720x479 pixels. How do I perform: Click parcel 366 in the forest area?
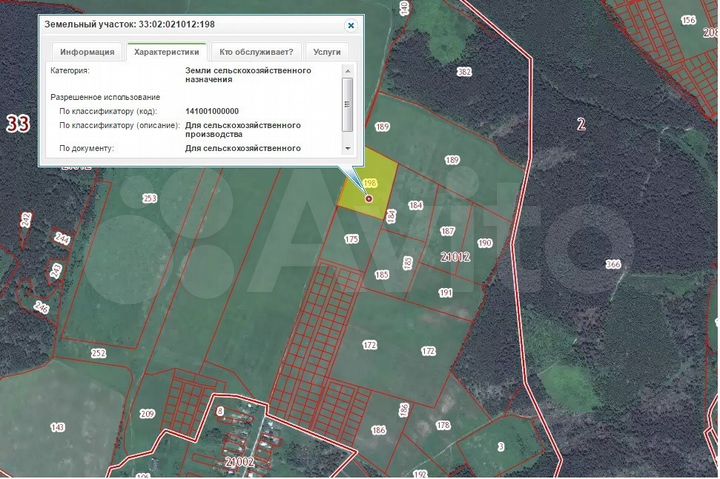tap(612, 264)
